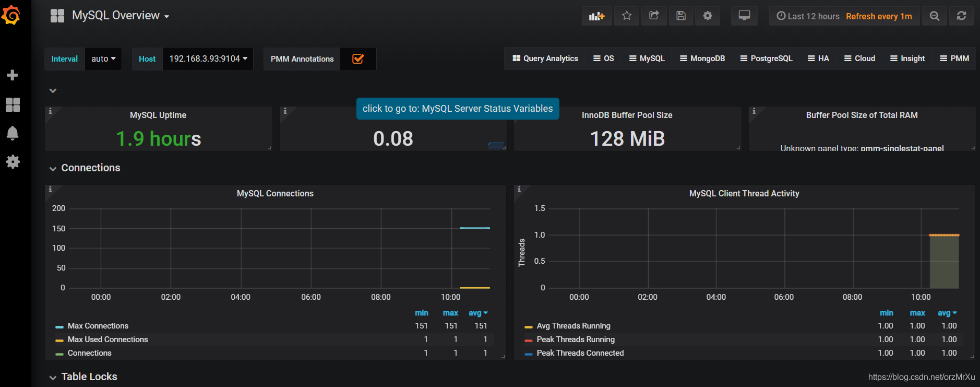980x387 pixels.
Task: Click the dashboard grid icon beside the title
Action: pyautogui.click(x=57, y=16)
